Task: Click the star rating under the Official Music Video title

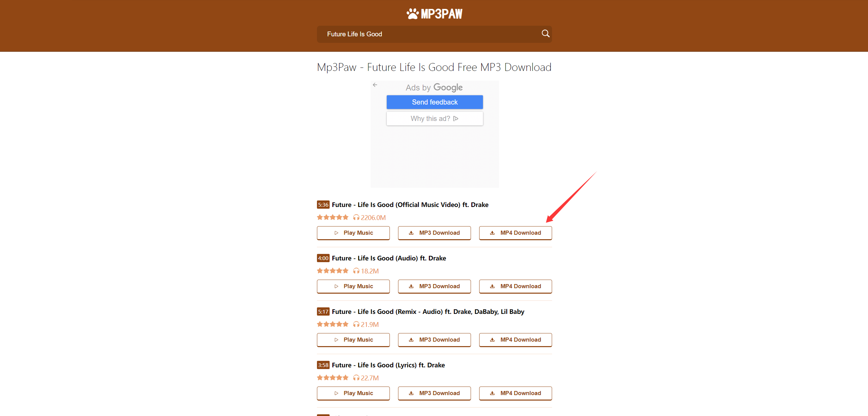Action: click(332, 217)
